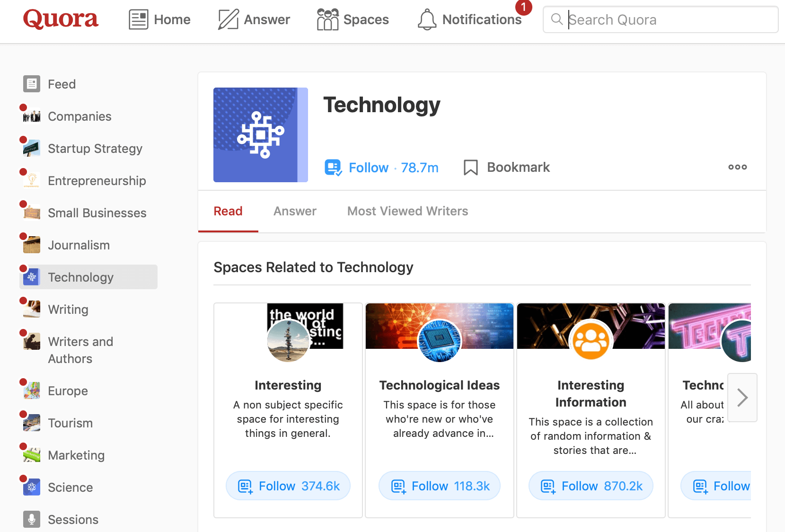785x532 pixels.
Task: Click the Home newspaper icon
Action: tap(138, 19)
